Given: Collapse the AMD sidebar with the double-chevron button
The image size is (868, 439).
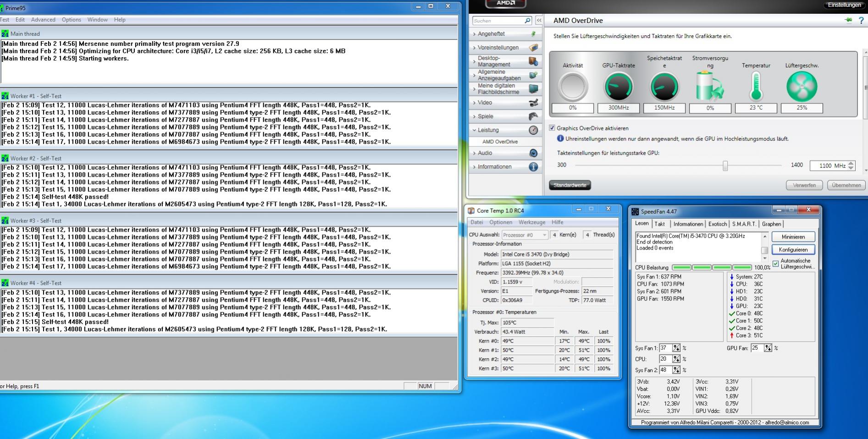Looking at the screenshot, I should [539, 21].
